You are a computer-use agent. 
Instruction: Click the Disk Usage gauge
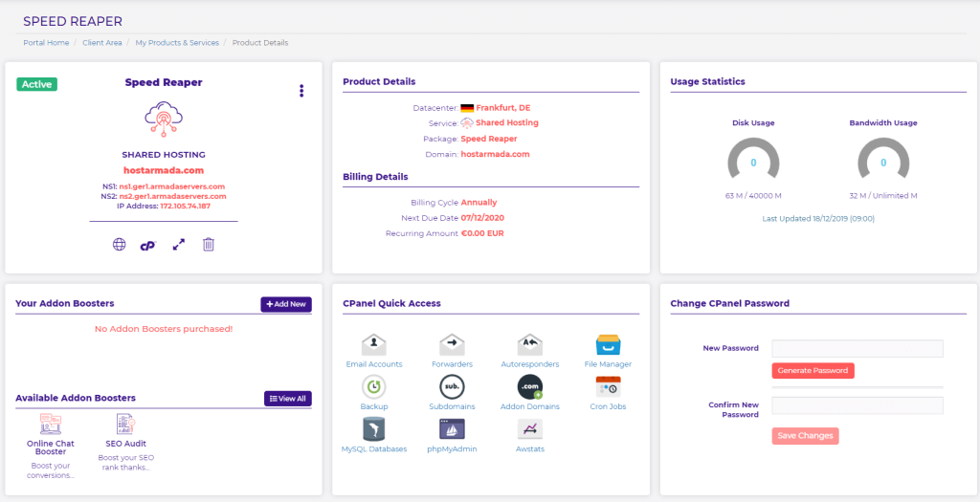[x=753, y=160]
